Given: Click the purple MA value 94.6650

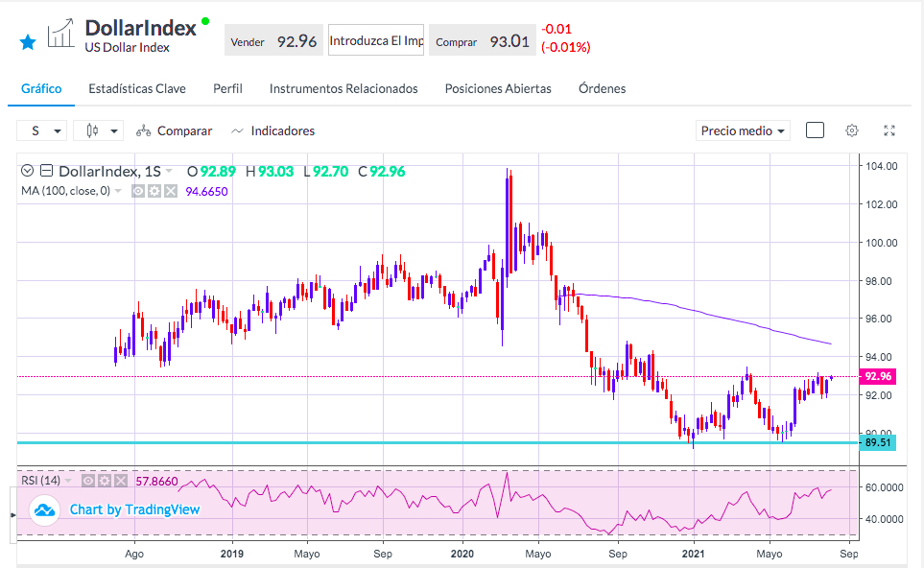Looking at the screenshot, I should coord(206,192).
